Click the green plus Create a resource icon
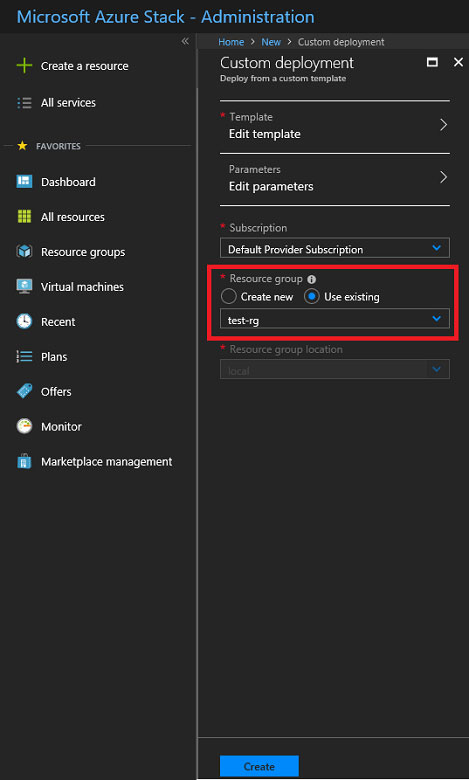469x780 pixels. 24,65
